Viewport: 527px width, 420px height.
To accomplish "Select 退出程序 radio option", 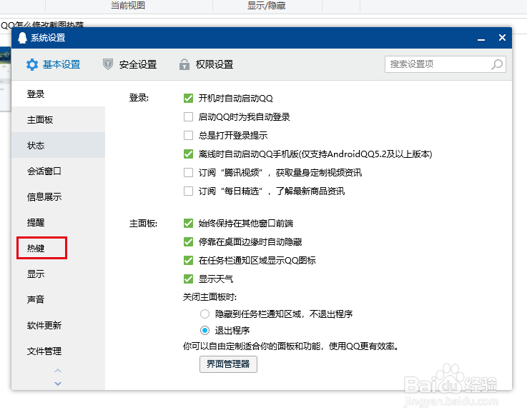I will (205, 331).
